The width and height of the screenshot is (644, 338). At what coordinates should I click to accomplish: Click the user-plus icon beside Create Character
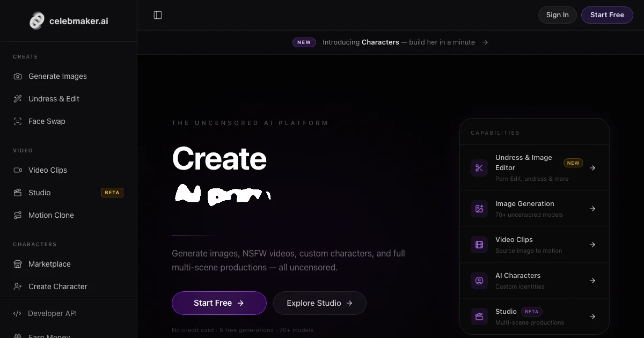(x=18, y=286)
